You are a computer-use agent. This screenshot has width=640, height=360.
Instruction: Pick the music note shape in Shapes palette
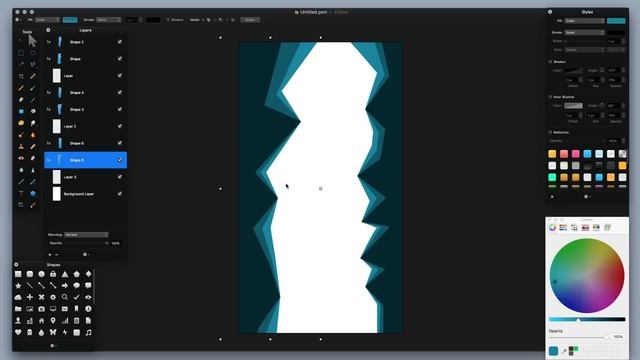(x=88, y=333)
